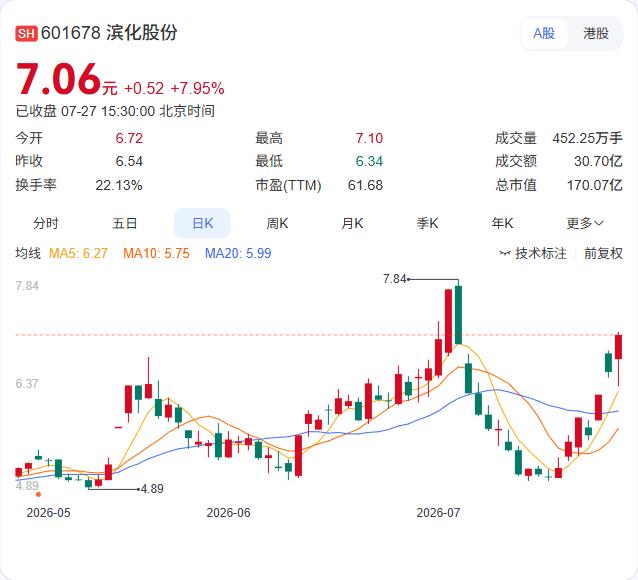Click the 市盈(TTM) value 61.68

pyautogui.click(x=365, y=186)
